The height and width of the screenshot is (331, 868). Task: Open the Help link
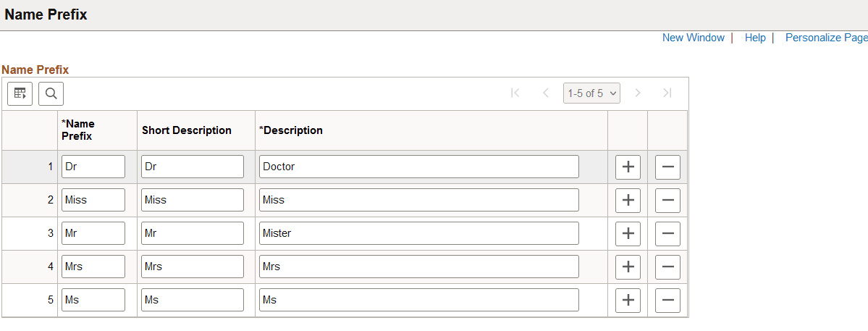pyautogui.click(x=755, y=38)
